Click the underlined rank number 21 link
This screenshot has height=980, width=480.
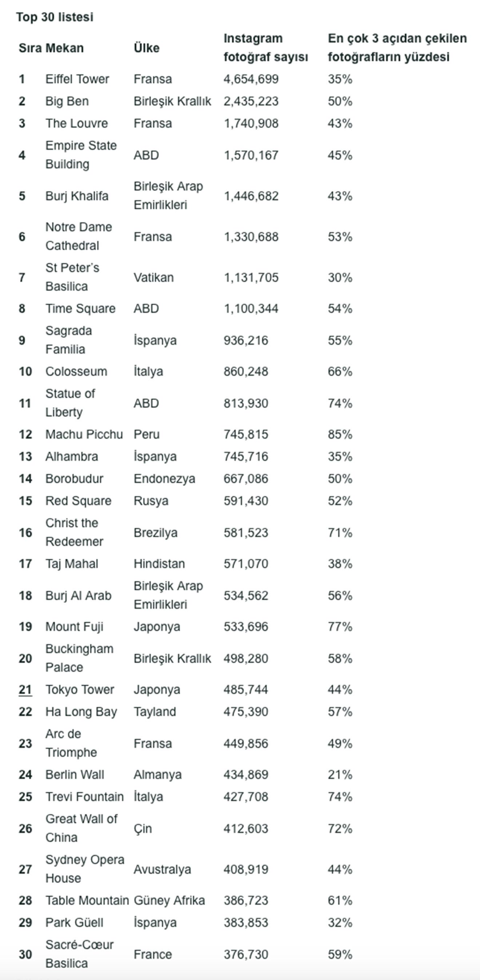[x=25, y=690]
